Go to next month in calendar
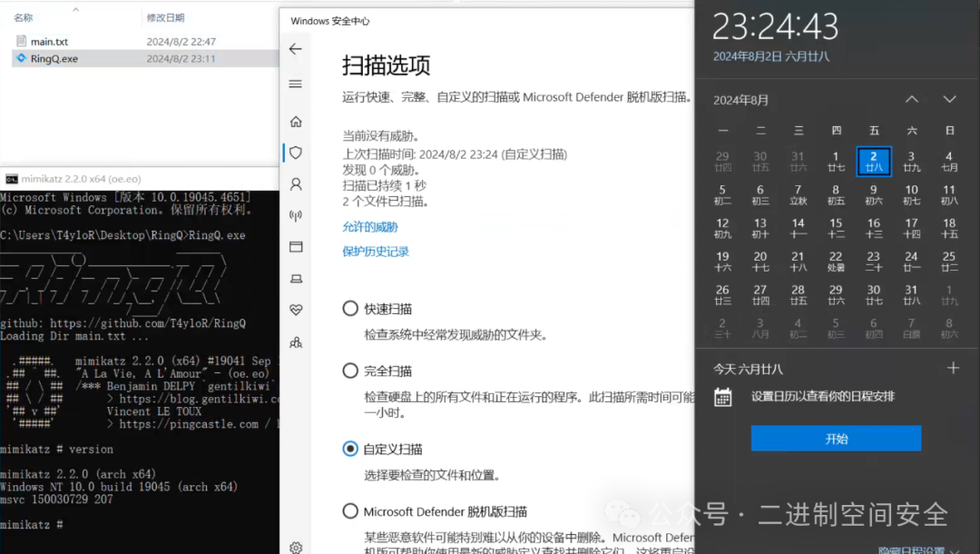The height and width of the screenshot is (554, 980). click(x=949, y=99)
